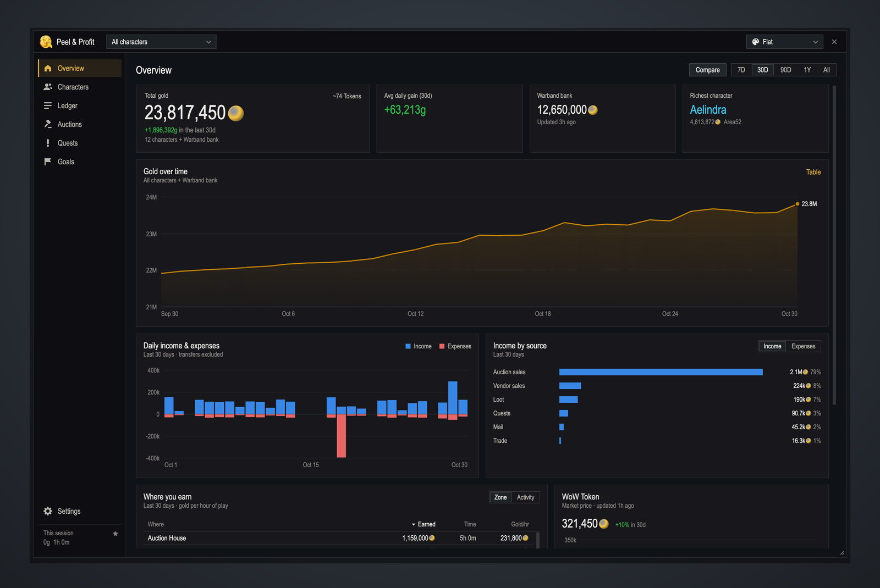This screenshot has height=588, width=880.
Task: Click the Vendor sales row label
Action: click(509, 386)
